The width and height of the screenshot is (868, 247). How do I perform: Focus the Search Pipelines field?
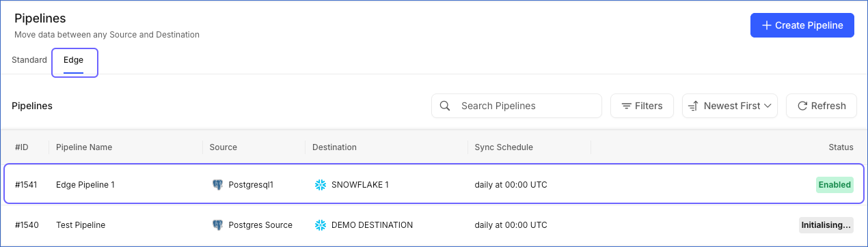[517, 106]
